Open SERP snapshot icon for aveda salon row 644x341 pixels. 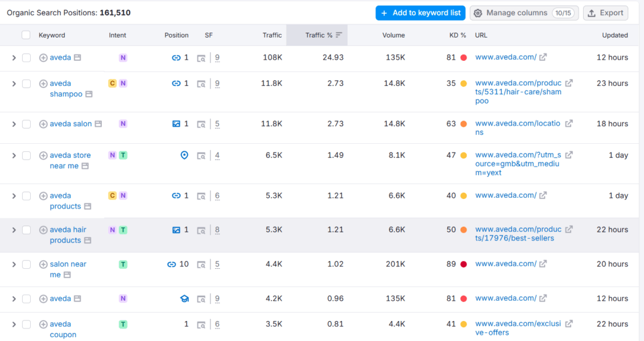click(201, 124)
